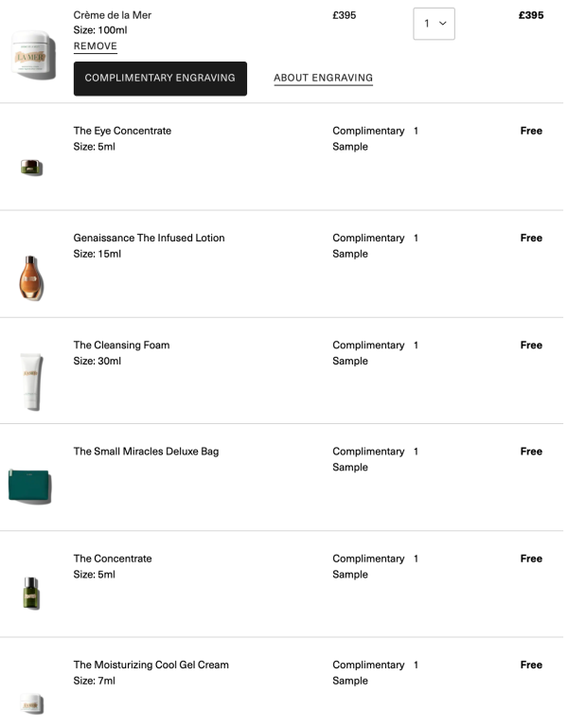Viewport: 568px width, 728px height.
Task: Click the Genaissance Infused Lotion bottle image
Action: coord(31,276)
